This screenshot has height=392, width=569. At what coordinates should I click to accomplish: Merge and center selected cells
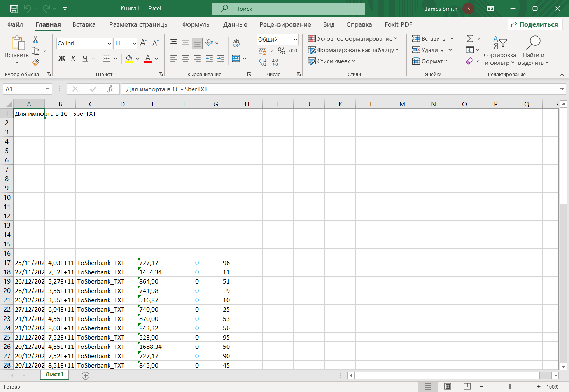pyautogui.click(x=236, y=59)
